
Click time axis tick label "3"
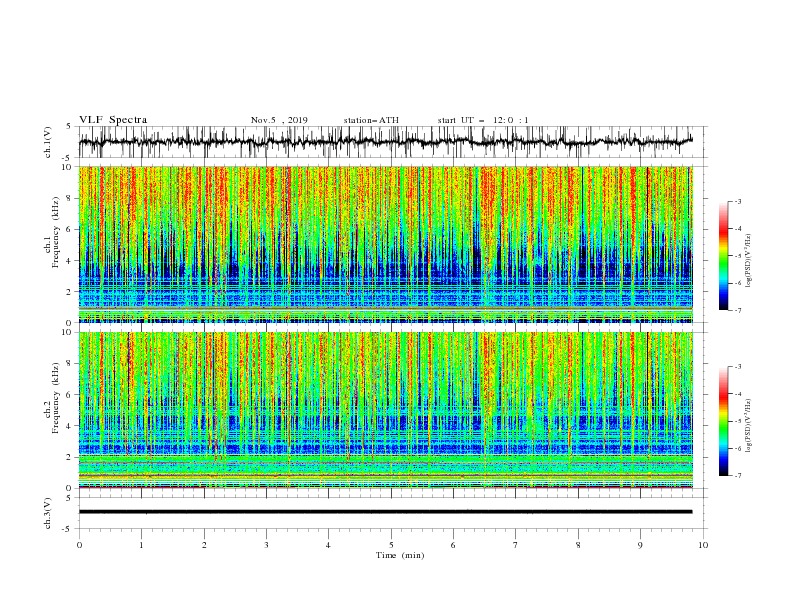pyautogui.click(x=266, y=545)
